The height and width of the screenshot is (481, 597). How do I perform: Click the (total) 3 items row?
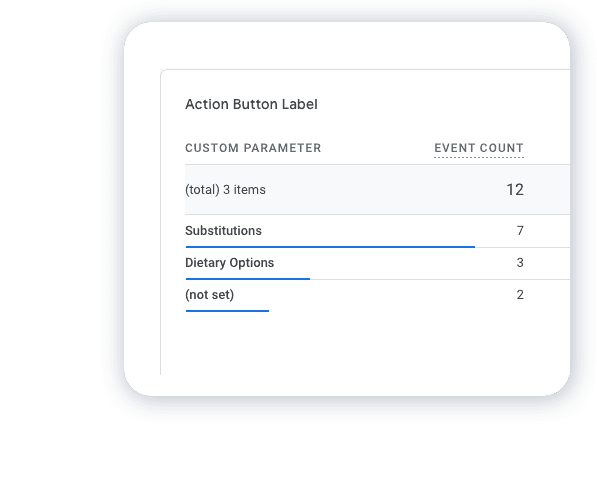click(x=377, y=190)
